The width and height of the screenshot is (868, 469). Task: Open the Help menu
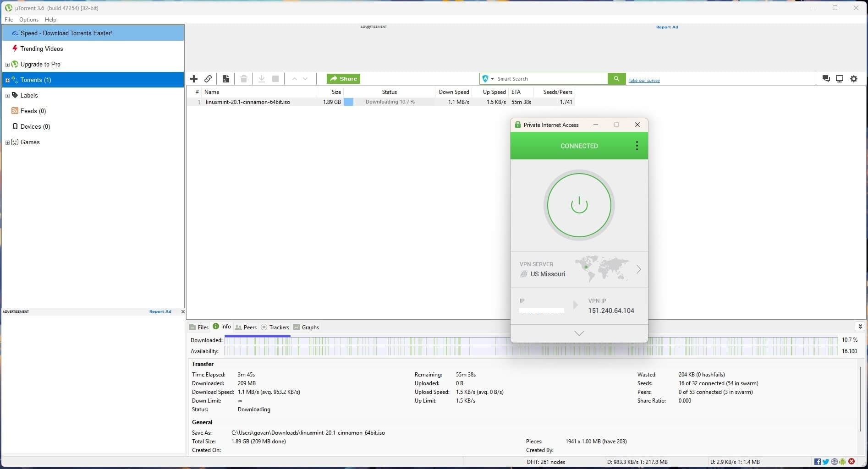[x=50, y=20]
